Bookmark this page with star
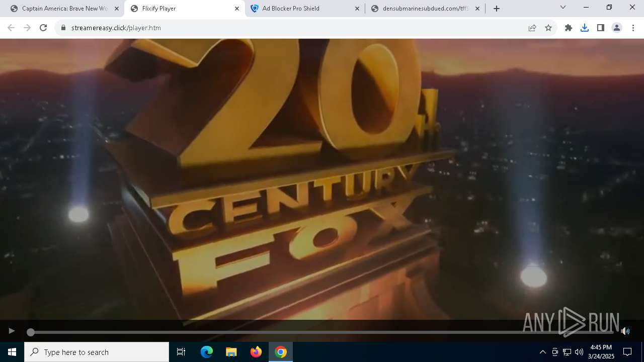 (x=548, y=28)
